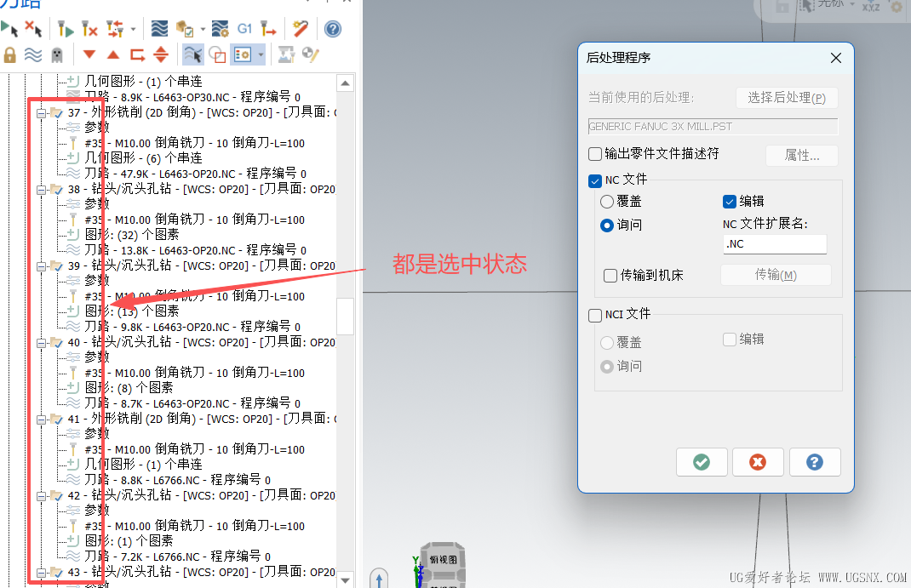Click the 传输(M) button
The width and height of the screenshot is (911, 588).
pyautogui.click(x=776, y=275)
